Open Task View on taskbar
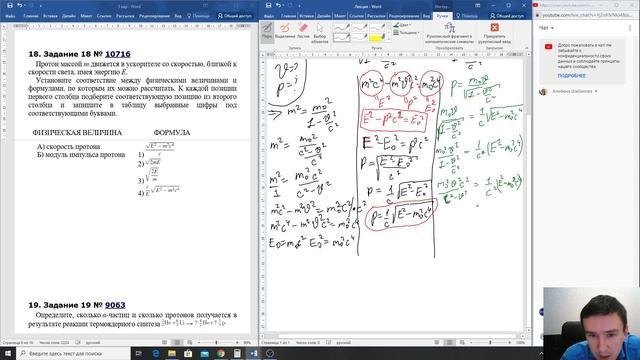 pyautogui.click(x=139, y=353)
